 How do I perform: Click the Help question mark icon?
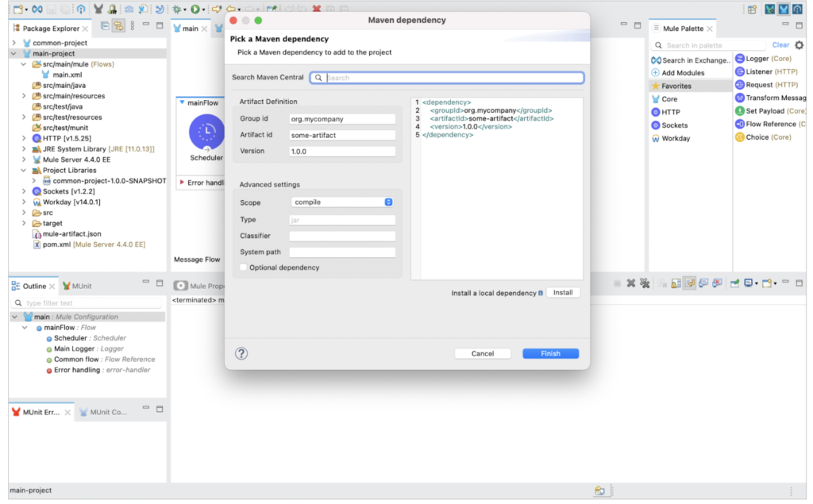click(241, 354)
